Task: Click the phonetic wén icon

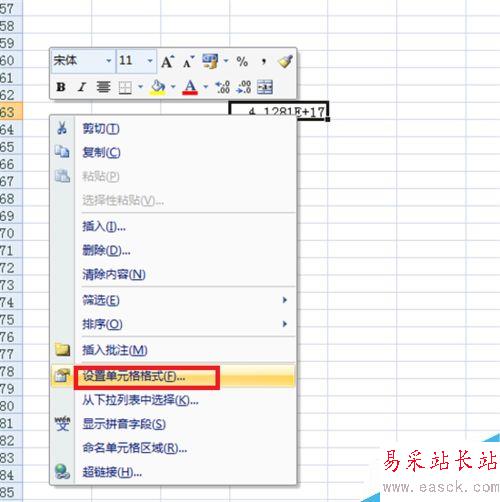Action: (x=62, y=423)
